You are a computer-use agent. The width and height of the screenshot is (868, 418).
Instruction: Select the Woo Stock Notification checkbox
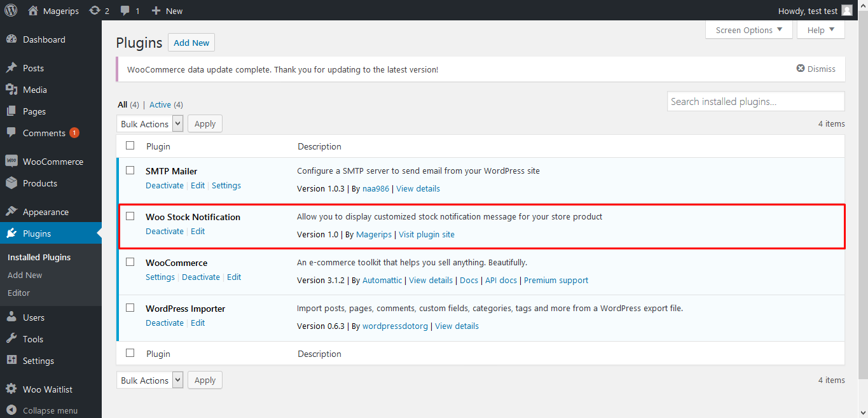click(x=130, y=216)
